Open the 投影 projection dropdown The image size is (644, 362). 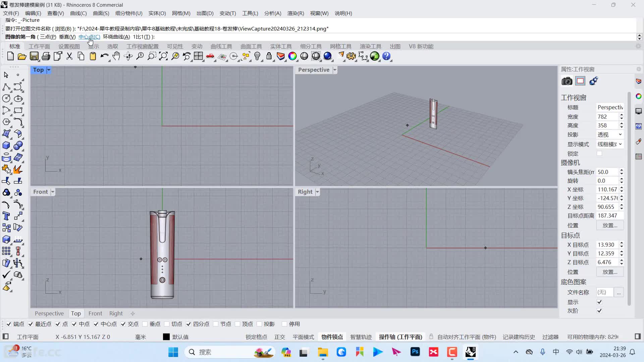[610, 135]
